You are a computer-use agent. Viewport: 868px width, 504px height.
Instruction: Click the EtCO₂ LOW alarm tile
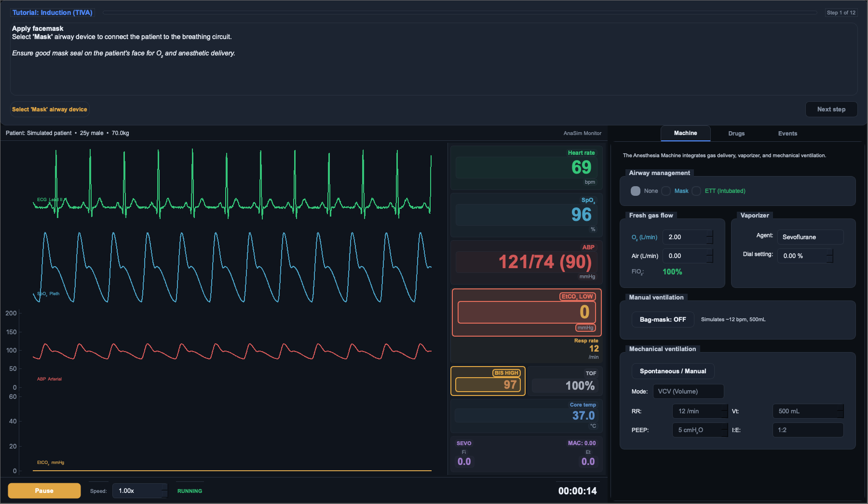[527, 312]
